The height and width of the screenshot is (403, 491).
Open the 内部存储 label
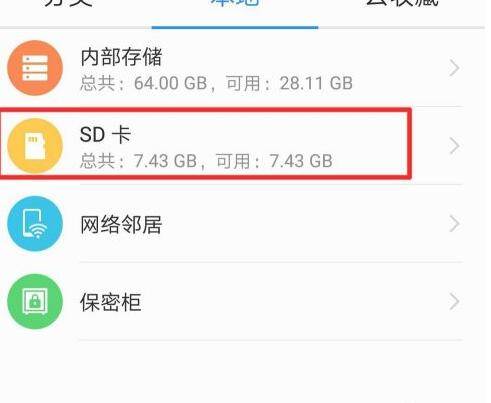click(x=121, y=57)
